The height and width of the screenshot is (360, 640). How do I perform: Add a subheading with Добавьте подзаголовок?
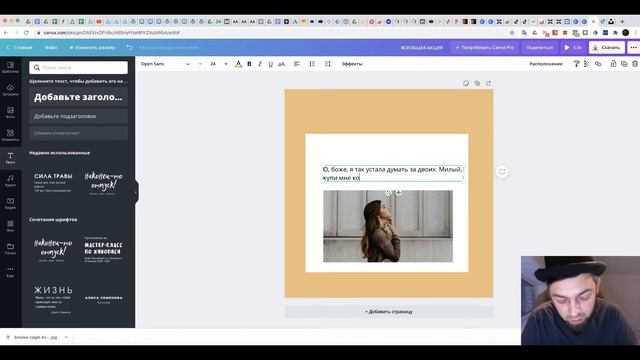coord(78,116)
